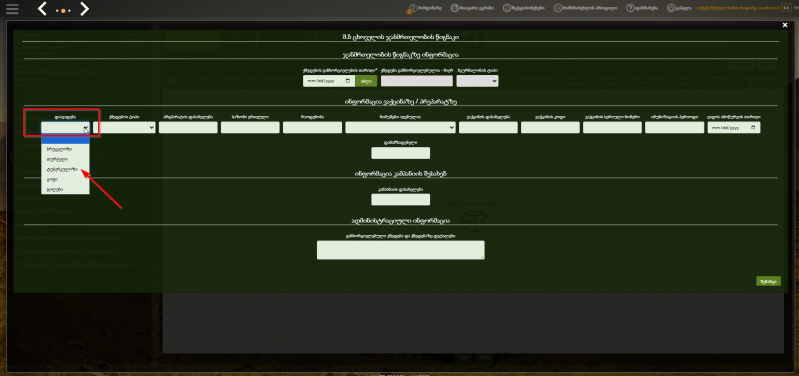Open calendar picker icon in the top date field
This screenshot has height=376, width=799.
click(348, 81)
